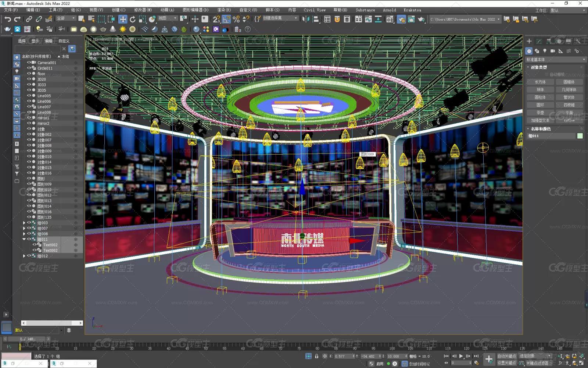Open the Render Setup teapot icon
The image size is (588, 368).
point(401,19)
